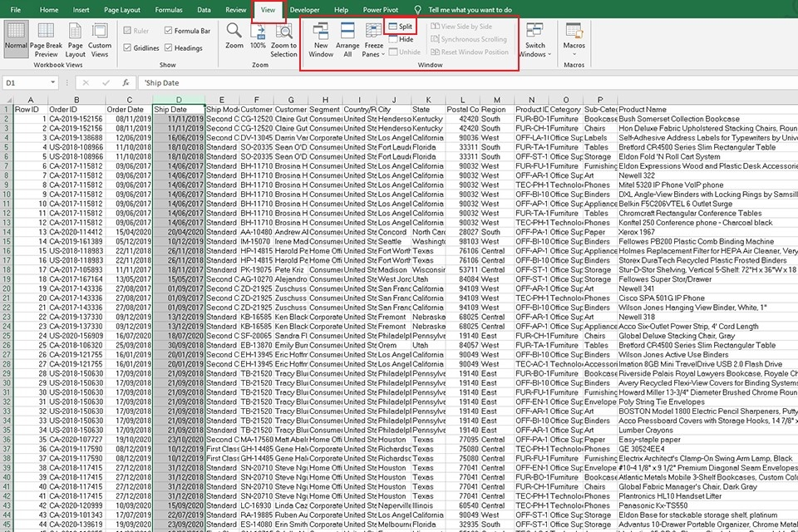The image size is (798, 532).
Task: Disable the Headings checkbox
Action: 169,48
